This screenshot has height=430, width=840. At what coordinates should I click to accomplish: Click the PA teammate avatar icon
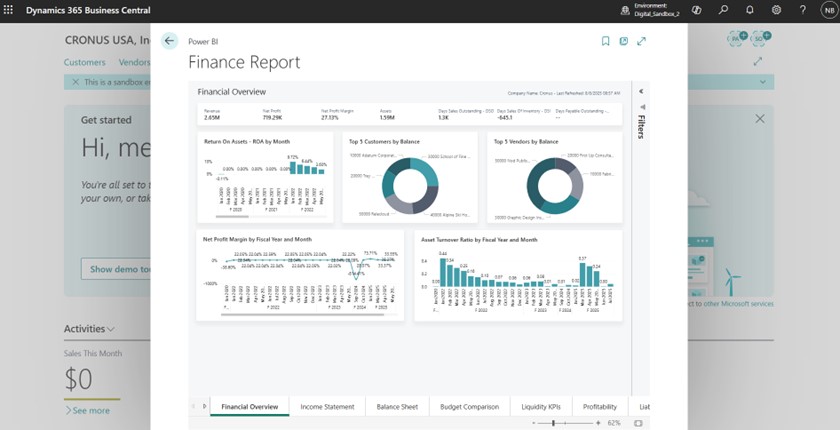coord(737,38)
